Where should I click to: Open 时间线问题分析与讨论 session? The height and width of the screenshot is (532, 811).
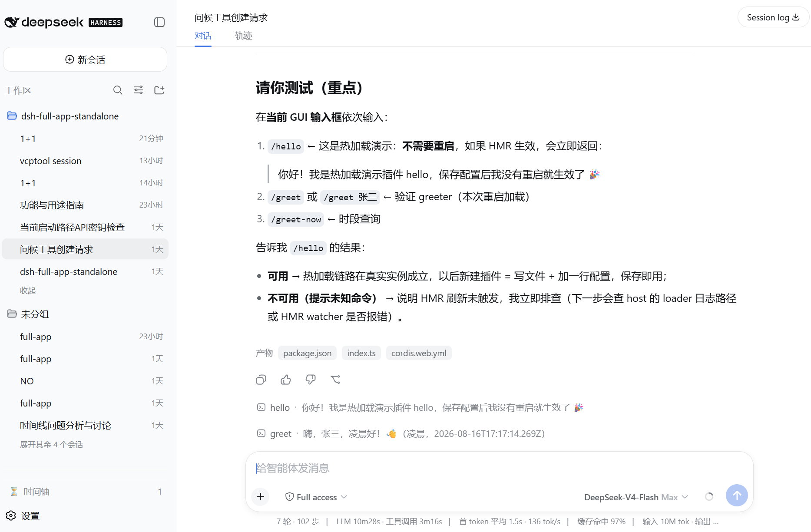(85, 425)
